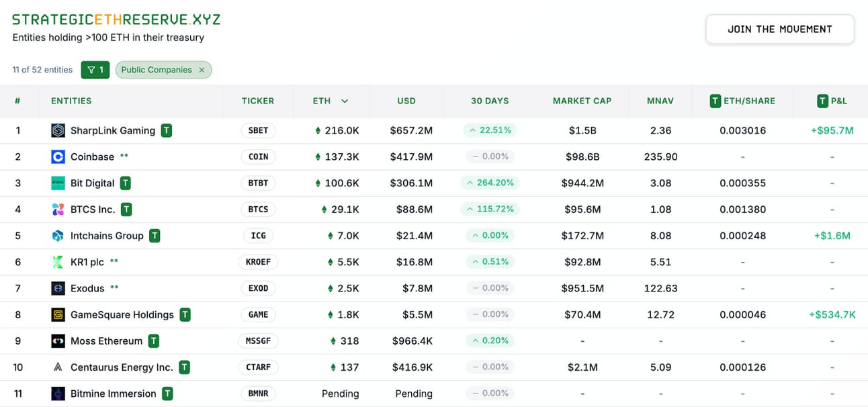Click the MSSGF ticker pill
Image resolution: width=868 pixels, height=407 pixels.
coord(259,341)
